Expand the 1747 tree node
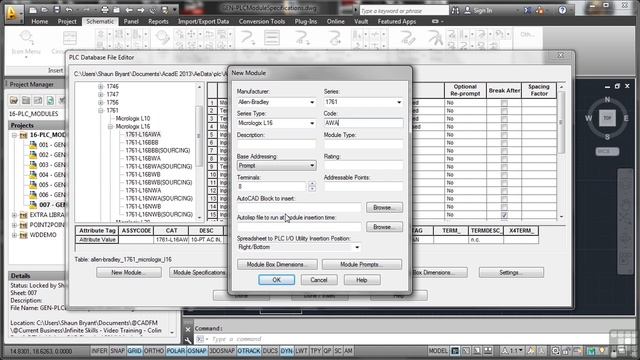This screenshot has height=360, width=640. [100, 94]
